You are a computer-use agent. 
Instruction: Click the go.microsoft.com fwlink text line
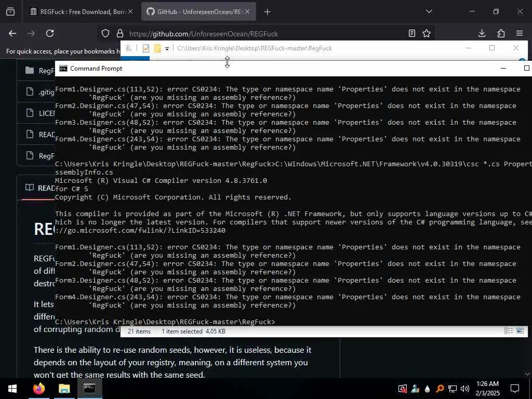coord(140,230)
